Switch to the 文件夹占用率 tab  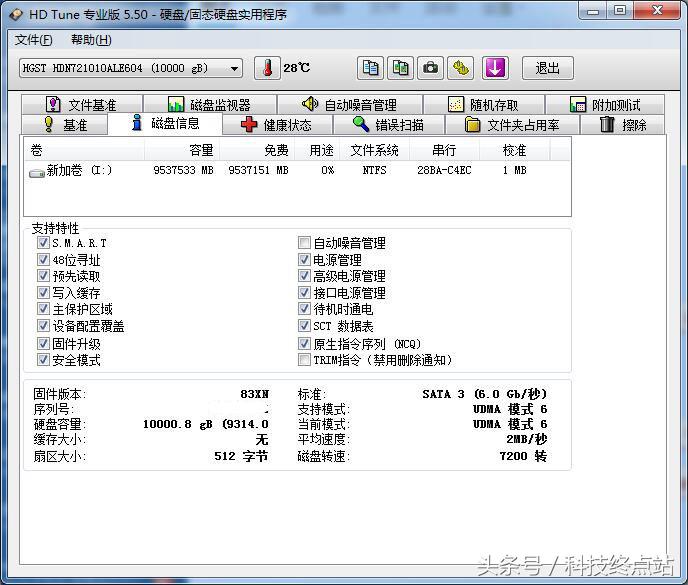point(512,125)
